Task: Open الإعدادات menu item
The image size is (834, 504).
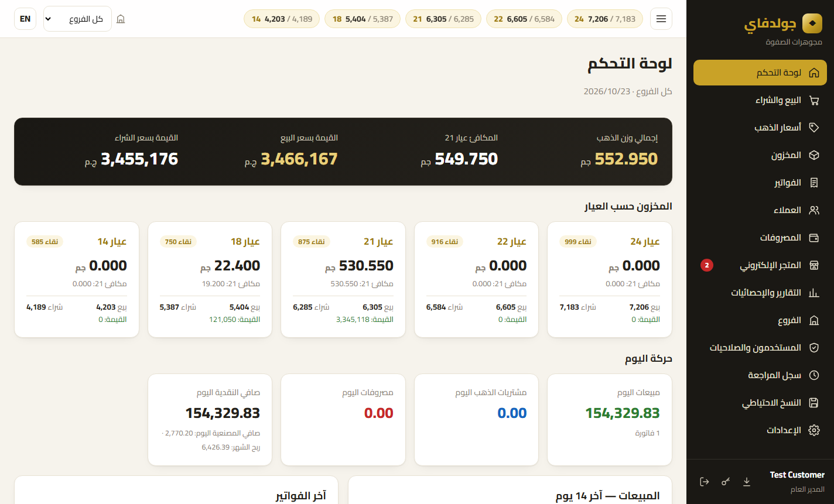Action: pos(760,430)
